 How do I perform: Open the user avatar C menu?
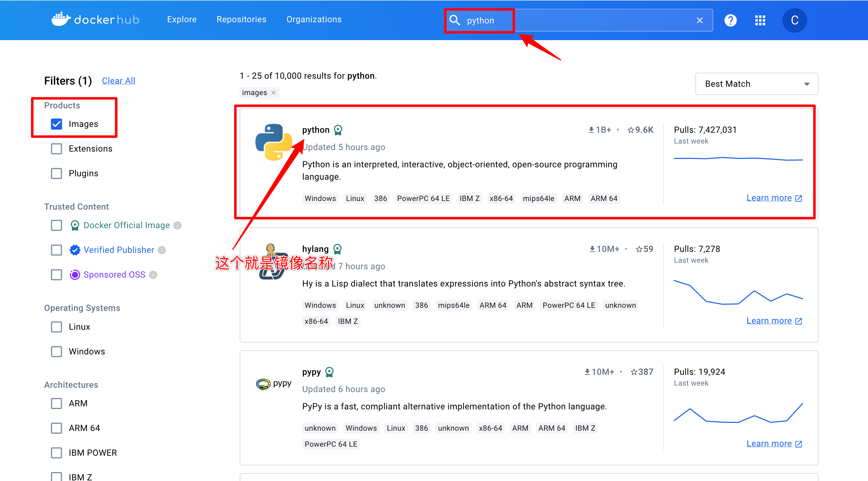point(794,20)
